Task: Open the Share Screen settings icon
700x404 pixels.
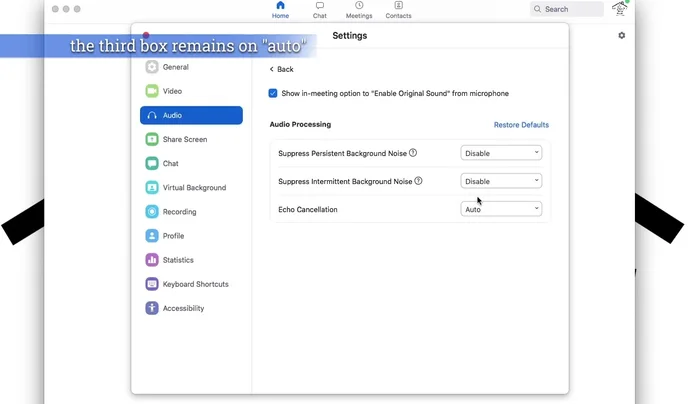Action: coord(152,140)
